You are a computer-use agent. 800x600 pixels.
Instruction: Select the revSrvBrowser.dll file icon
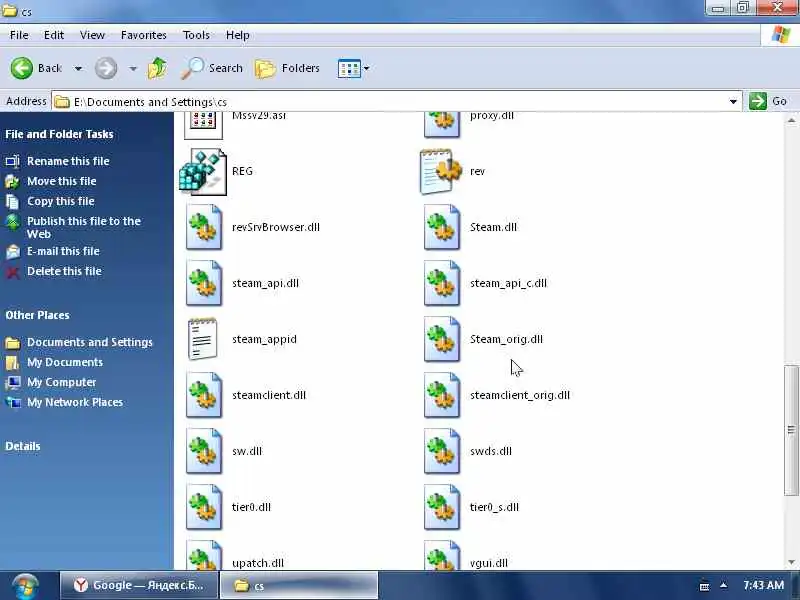[x=204, y=227]
